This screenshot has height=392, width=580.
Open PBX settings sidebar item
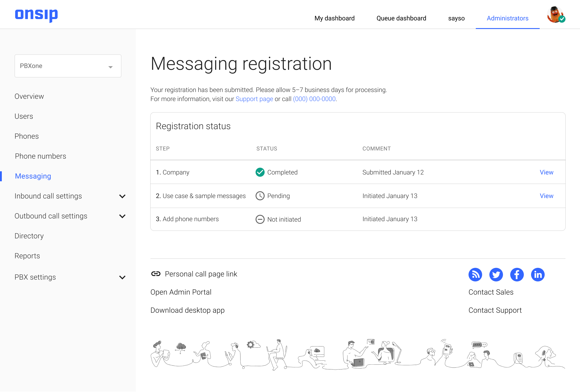[x=35, y=277]
